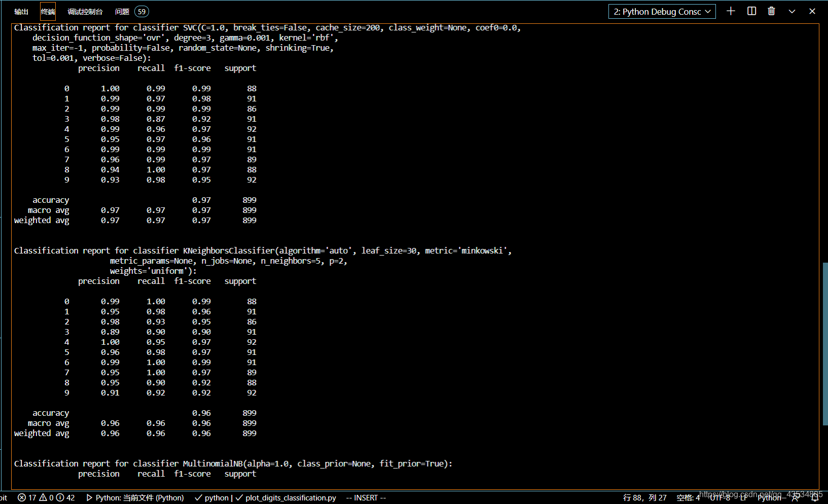The image size is (828, 504).
Task: Create a new terminal with plus icon
Action: click(x=731, y=11)
